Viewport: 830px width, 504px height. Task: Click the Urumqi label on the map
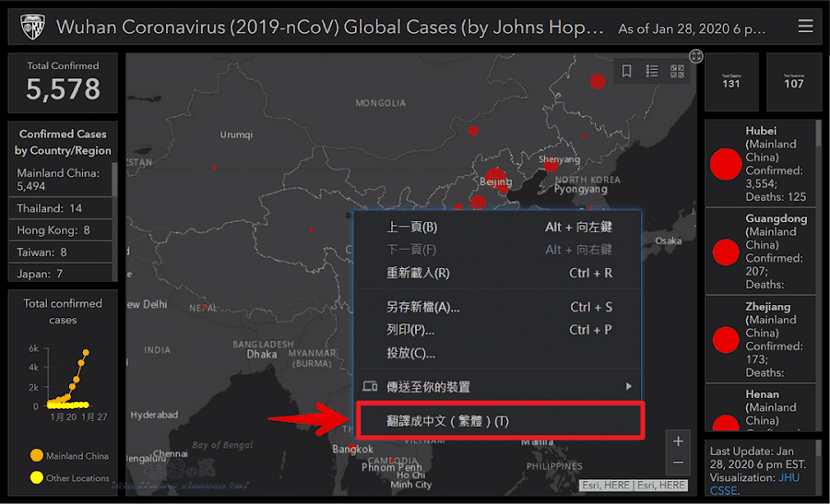pyautogui.click(x=236, y=135)
